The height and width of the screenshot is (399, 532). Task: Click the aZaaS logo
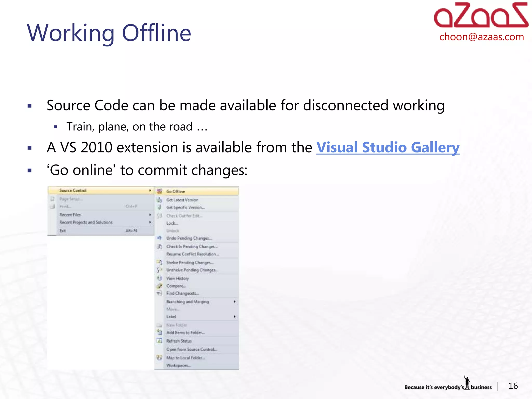tap(481, 15)
